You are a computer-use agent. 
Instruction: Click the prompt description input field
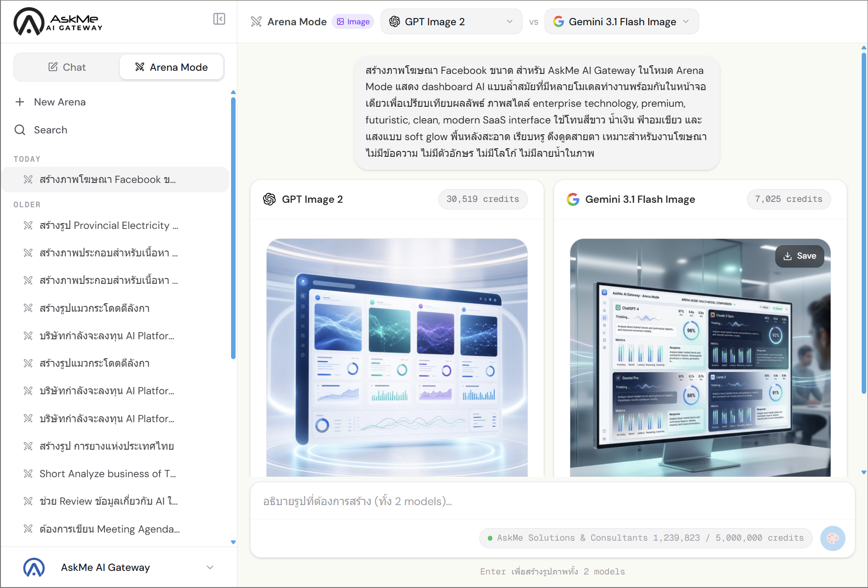coord(552,501)
